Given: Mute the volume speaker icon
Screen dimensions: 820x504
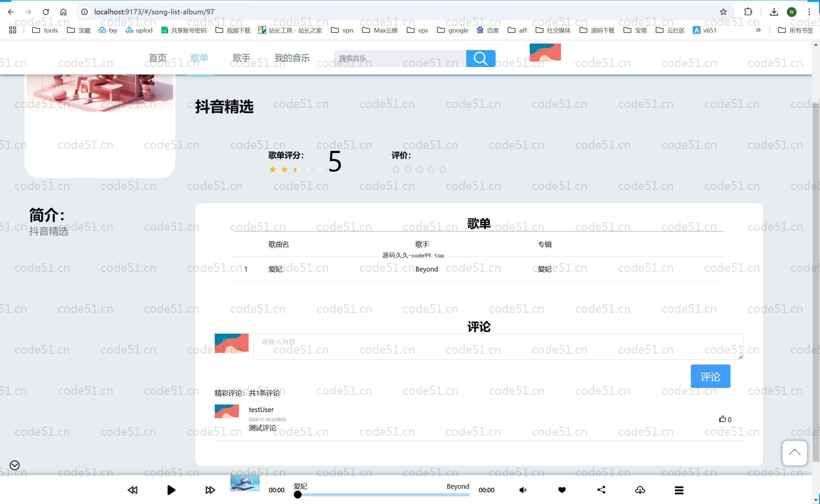Looking at the screenshot, I should pos(523,490).
